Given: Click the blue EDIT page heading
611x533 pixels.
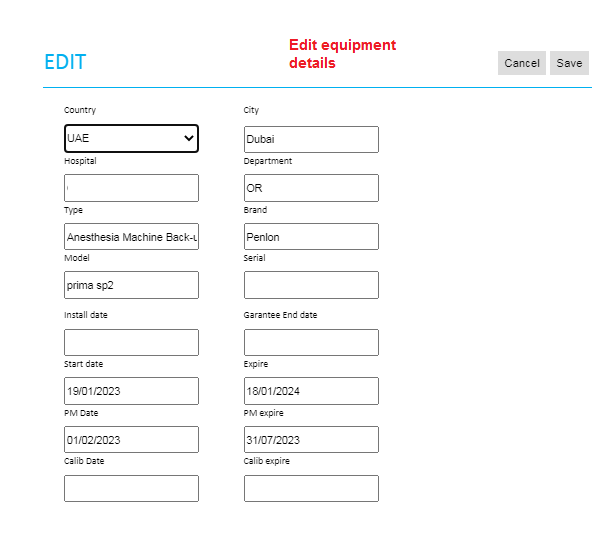Looking at the screenshot, I should [x=65, y=62].
